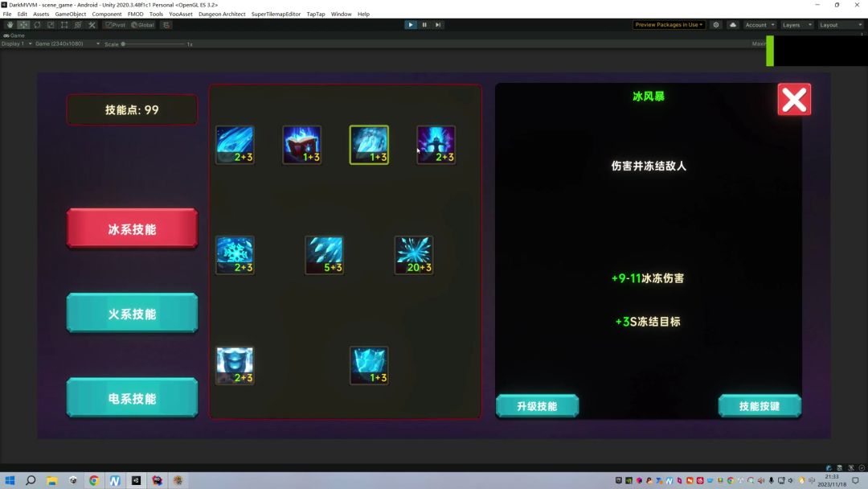Expand the Layout dropdown
The width and height of the screenshot is (868, 489).
[x=839, y=25]
